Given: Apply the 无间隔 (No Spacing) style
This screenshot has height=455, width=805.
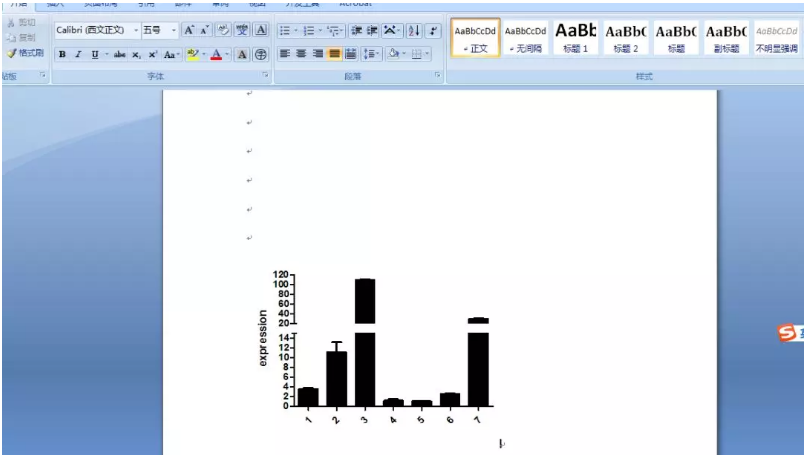Looking at the screenshot, I should [525, 38].
